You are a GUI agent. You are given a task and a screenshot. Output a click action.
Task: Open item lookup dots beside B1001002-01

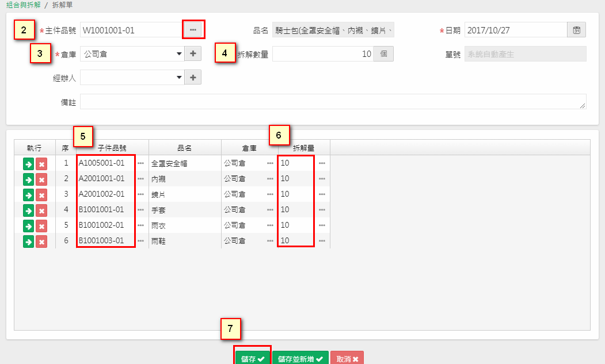pos(141,225)
